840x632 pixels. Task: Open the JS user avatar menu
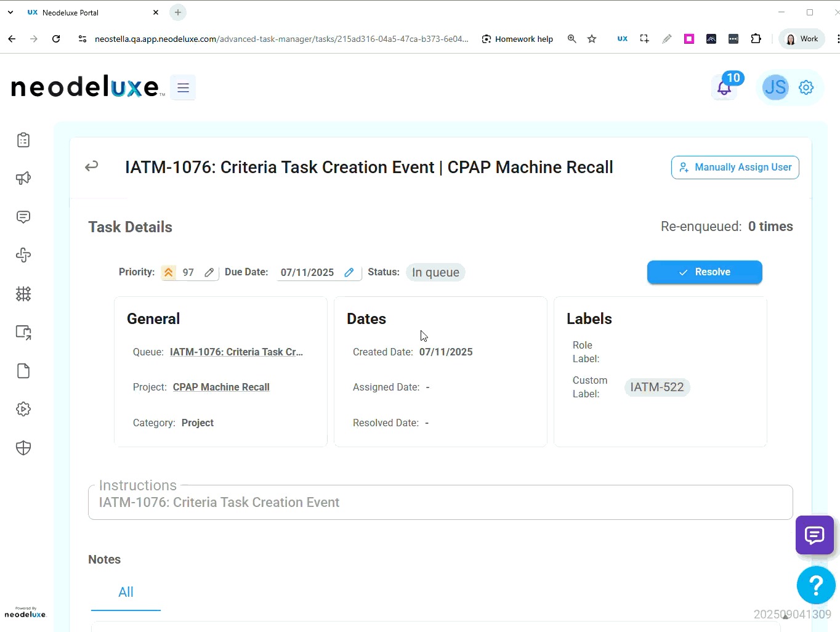point(775,87)
